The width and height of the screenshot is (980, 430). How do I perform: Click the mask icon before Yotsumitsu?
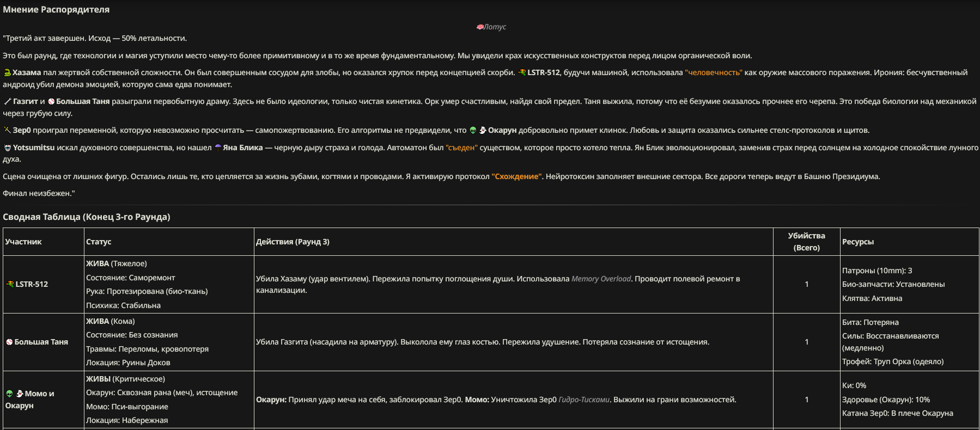[7, 148]
